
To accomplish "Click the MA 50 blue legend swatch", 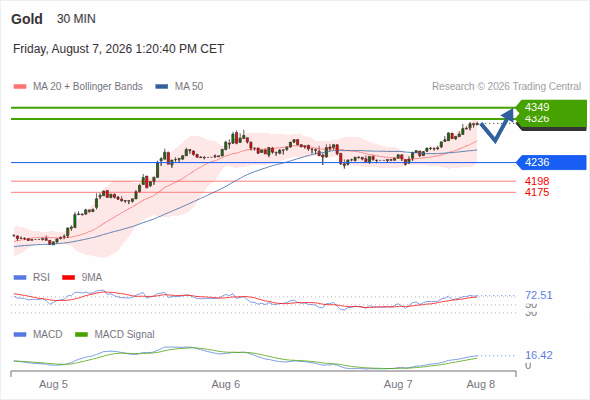I will [x=161, y=87].
